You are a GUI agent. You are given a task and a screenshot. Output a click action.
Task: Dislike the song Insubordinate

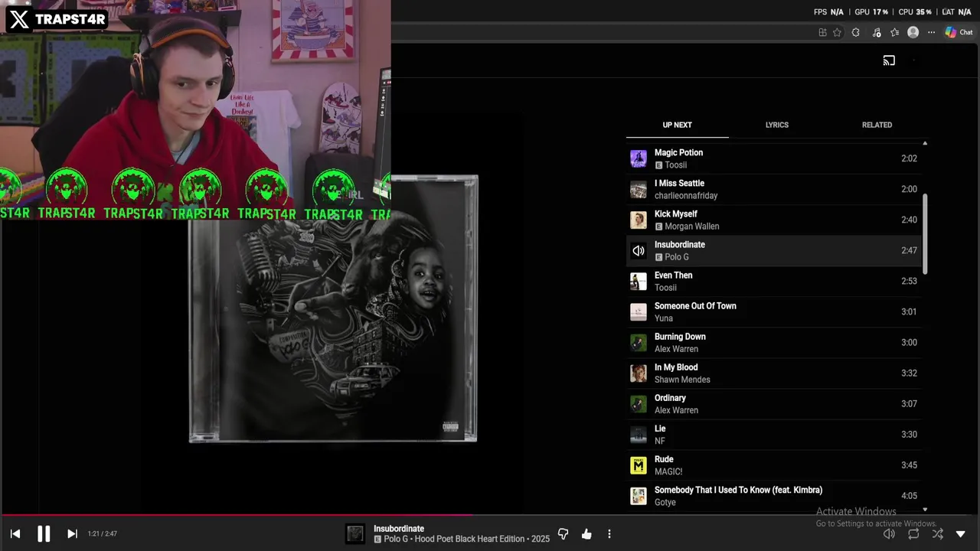click(x=563, y=534)
